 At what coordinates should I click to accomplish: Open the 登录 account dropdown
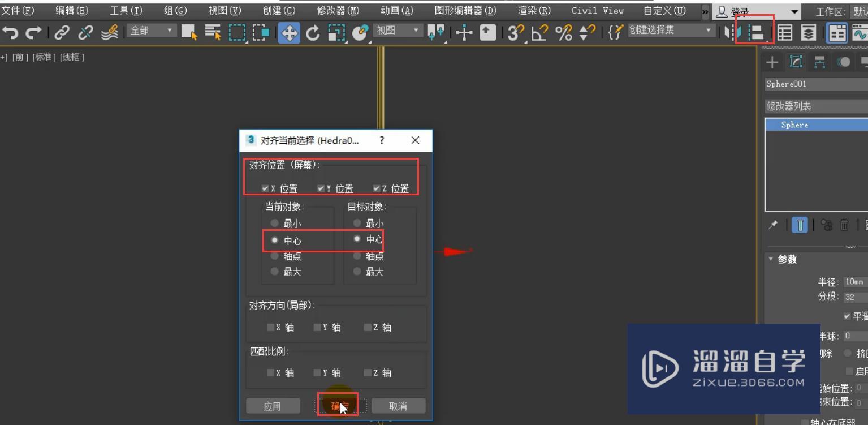tap(757, 12)
